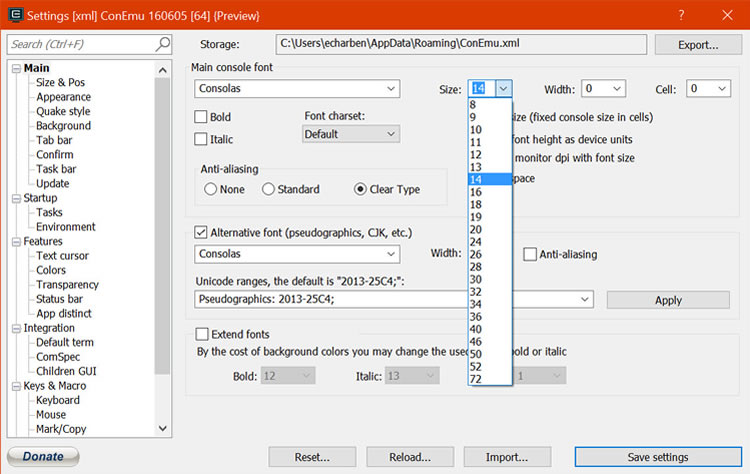This screenshot has width=750, height=474.
Task: Choose size 12 from list
Action: [x=490, y=154]
